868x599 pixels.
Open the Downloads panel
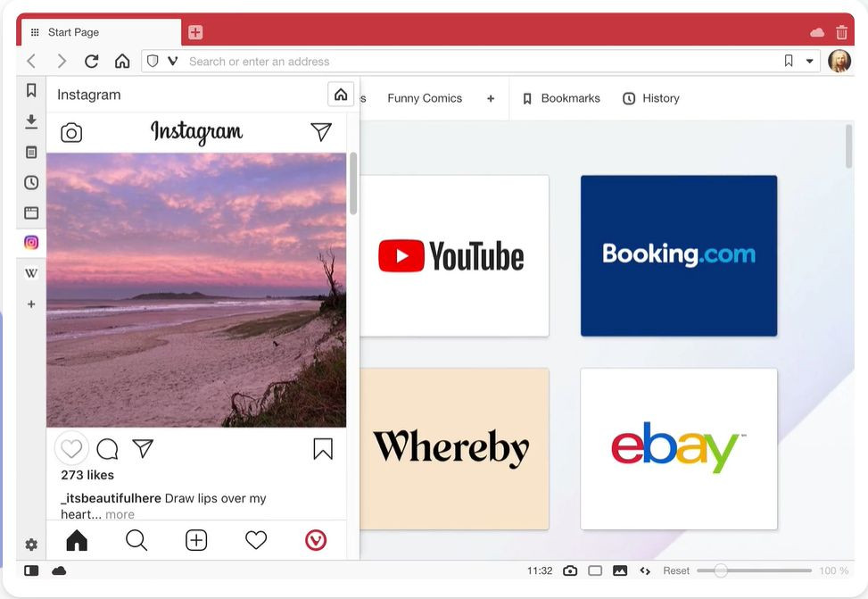(x=31, y=121)
